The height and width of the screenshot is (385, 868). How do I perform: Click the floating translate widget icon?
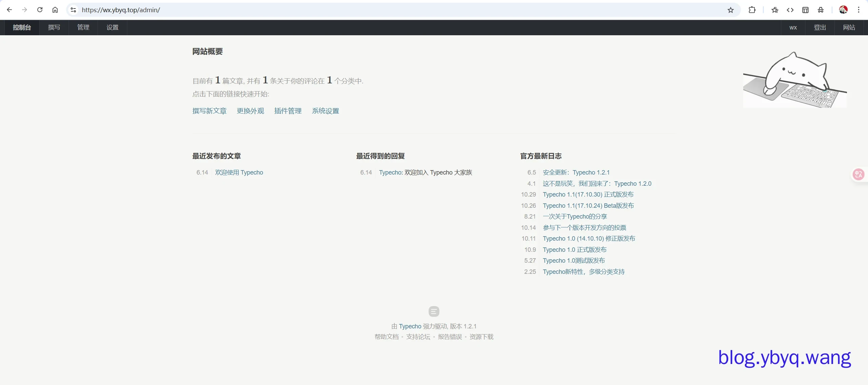[x=859, y=175]
